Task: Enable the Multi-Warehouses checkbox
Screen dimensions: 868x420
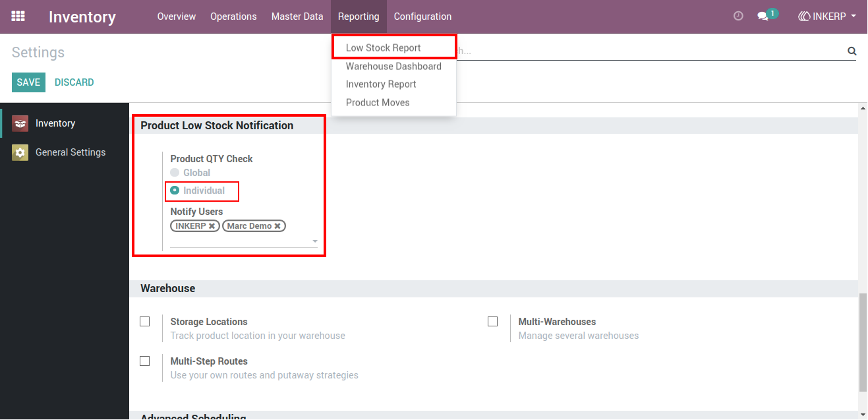Action: (492, 322)
